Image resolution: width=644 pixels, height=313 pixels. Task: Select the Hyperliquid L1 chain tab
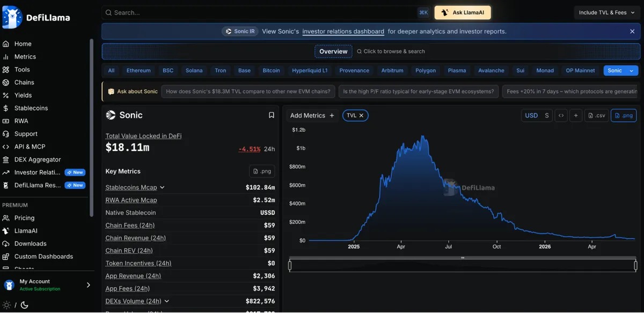coord(310,71)
